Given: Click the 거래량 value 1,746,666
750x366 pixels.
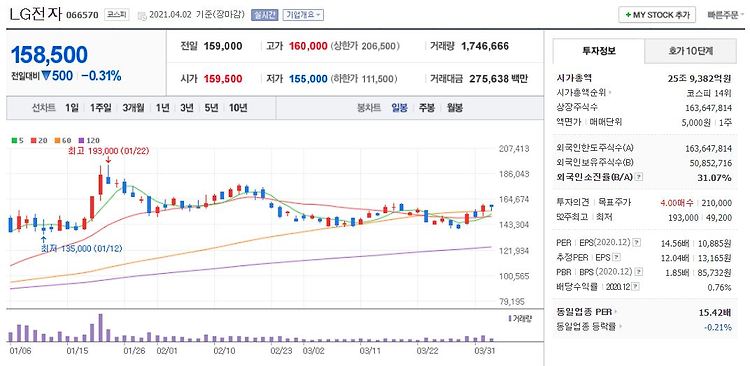Looking at the screenshot, I should [x=485, y=46].
